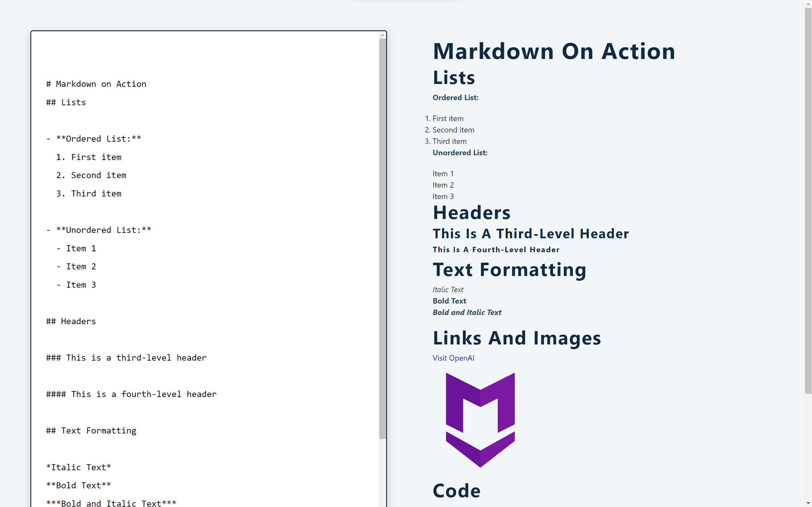Click the editor scrollbar up arrow
The width and height of the screenshot is (812, 507).
pos(382,35)
